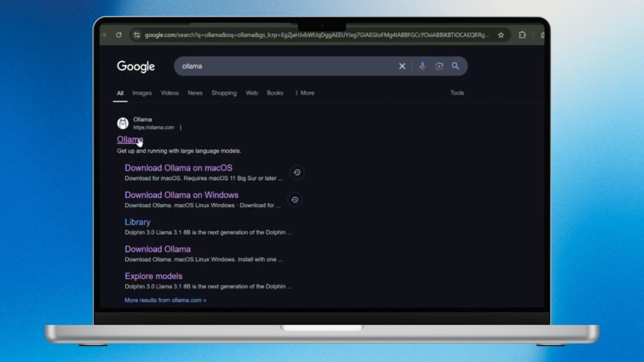The height and width of the screenshot is (362, 644).
Task: Click the Ollama site name above the URL
Action: coord(143,120)
